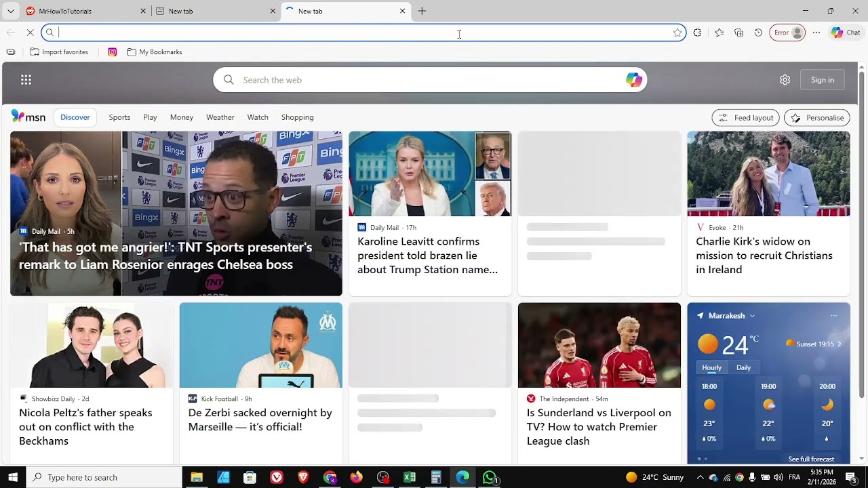Open the Weather section
The width and height of the screenshot is (868, 488).
click(x=220, y=117)
